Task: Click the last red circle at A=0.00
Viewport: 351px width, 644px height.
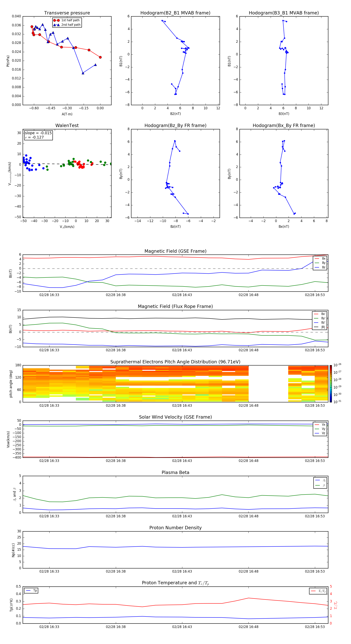Action: 100,57
